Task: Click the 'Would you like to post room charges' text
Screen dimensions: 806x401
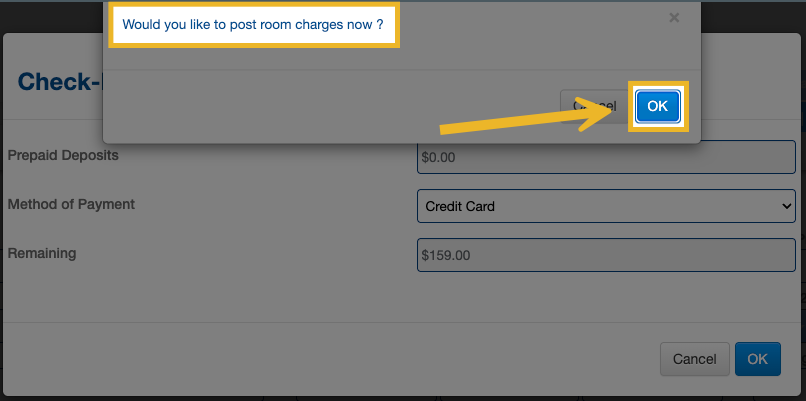Action: (253, 22)
